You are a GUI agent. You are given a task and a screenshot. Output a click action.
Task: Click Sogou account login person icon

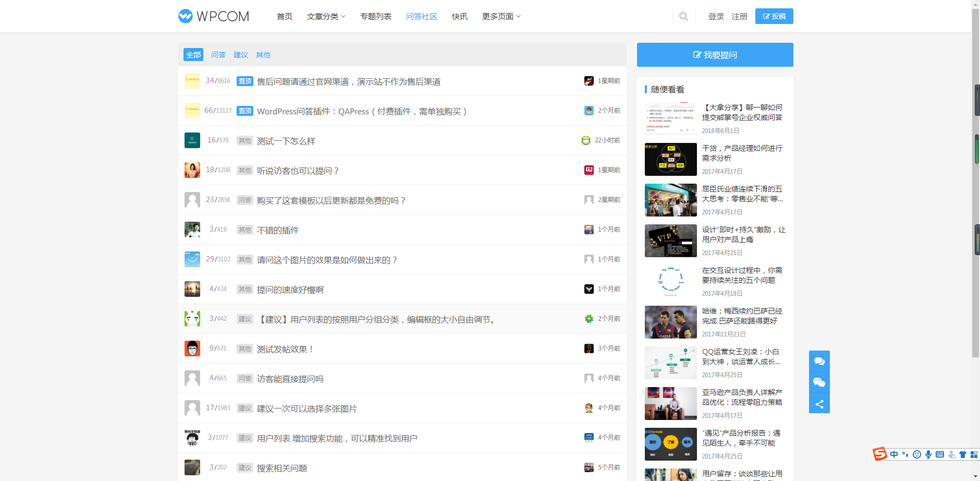(x=951, y=454)
